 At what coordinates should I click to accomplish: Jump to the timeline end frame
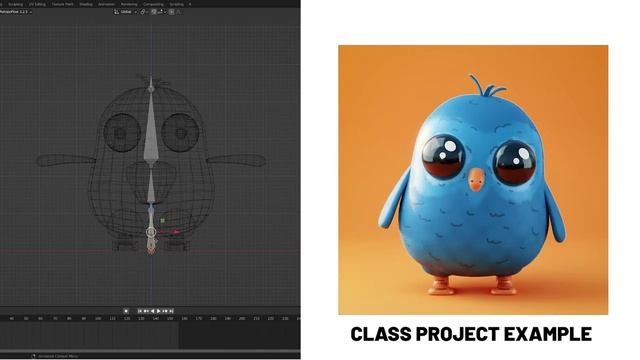click(171, 311)
